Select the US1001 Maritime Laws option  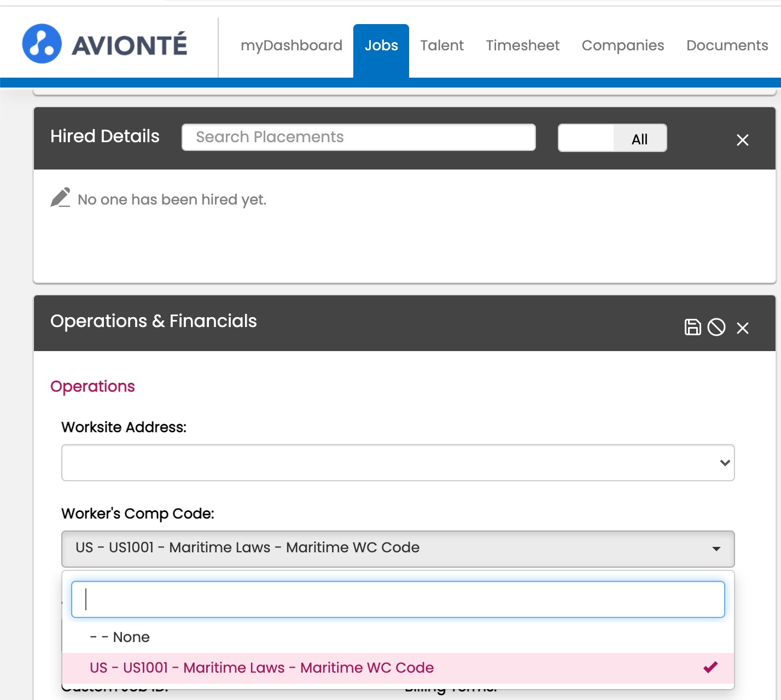click(261, 668)
